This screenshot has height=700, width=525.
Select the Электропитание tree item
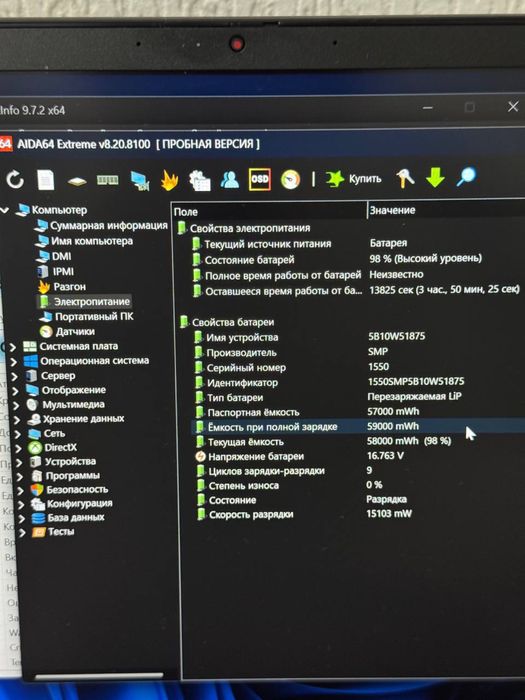92,302
